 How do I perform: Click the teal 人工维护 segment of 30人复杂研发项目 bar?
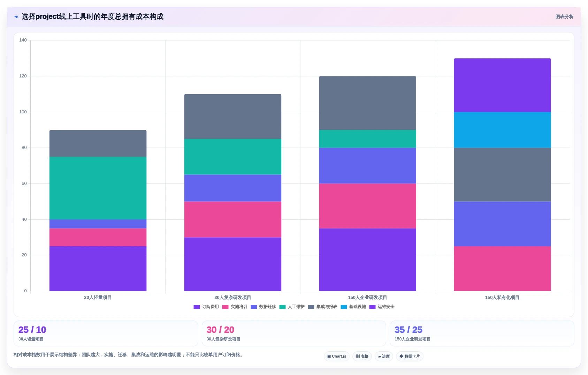233,157
